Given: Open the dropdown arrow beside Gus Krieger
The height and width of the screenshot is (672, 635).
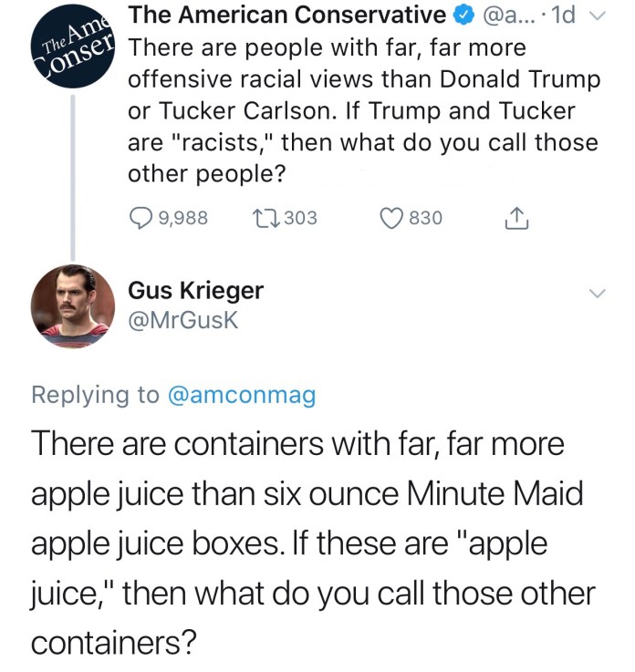Looking at the screenshot, I should pos(597,294).
